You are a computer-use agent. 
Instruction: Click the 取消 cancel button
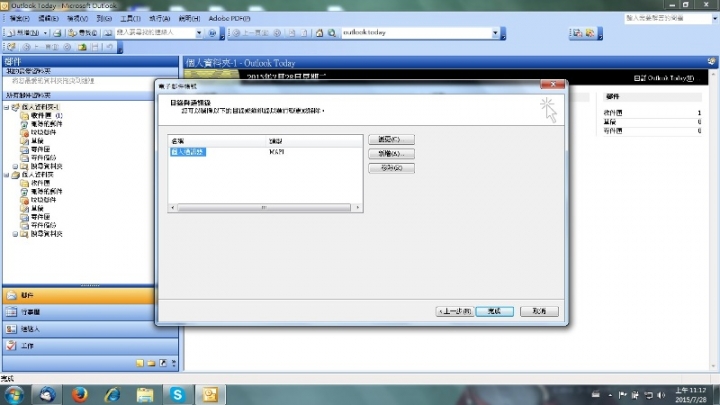click(x=539, y=311)
